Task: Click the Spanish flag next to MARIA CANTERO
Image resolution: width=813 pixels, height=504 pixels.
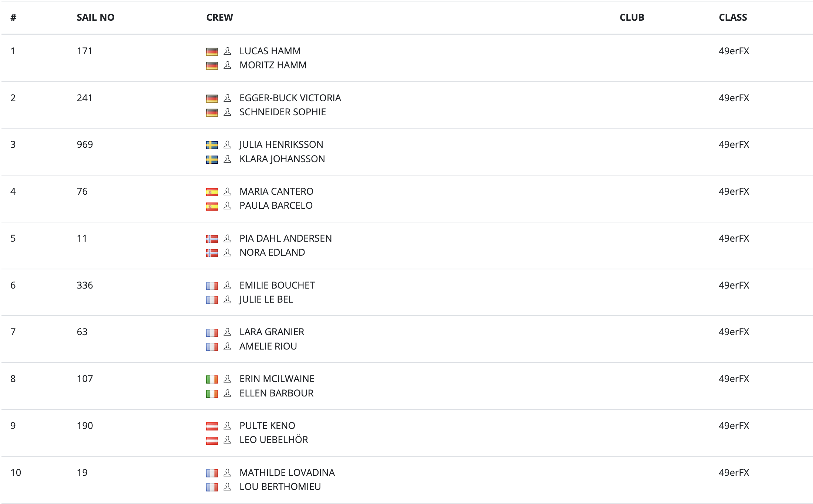Action: pyautogui.click(x=212, y=192)
